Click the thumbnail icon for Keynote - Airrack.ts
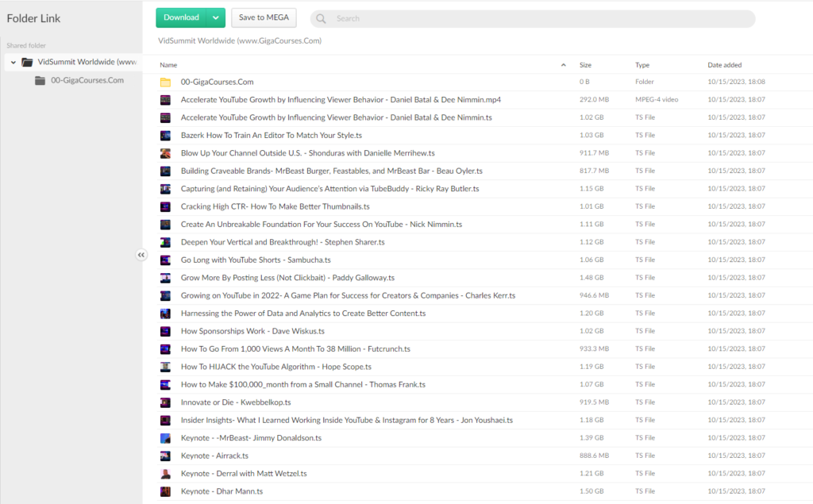This screenshot has height=504, width=813. coord(164,455)
